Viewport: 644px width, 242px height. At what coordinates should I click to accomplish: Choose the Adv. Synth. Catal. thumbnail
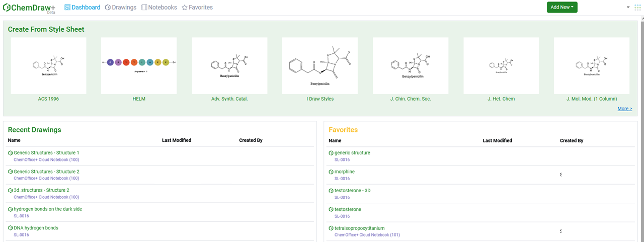pos(229,66)
